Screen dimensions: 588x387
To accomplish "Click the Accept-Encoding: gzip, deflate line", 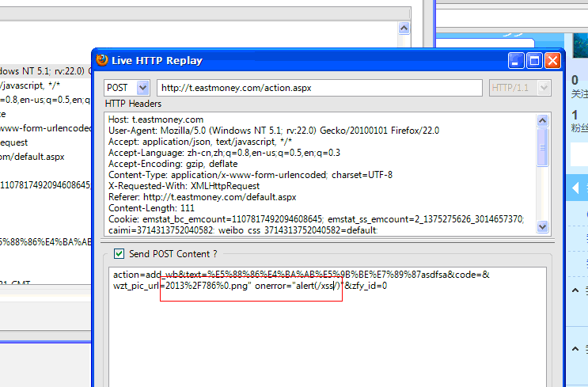I will [x=173, y=164].
